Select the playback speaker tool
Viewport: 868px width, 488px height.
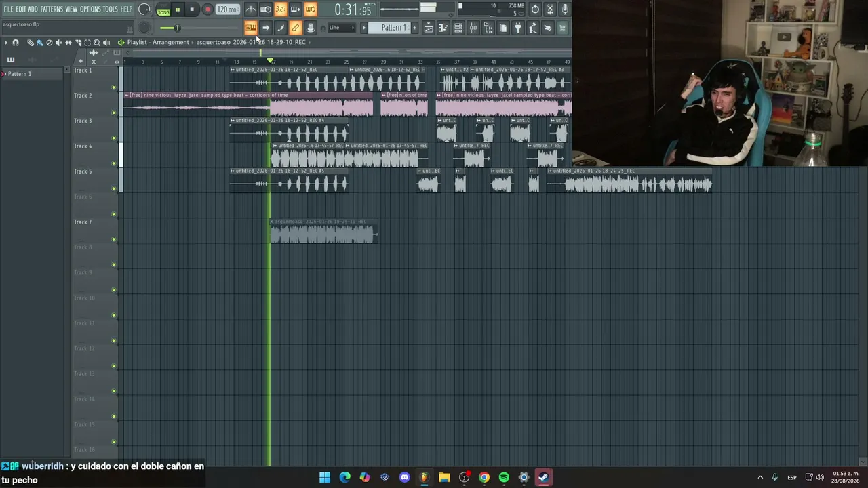coord(106,43)
